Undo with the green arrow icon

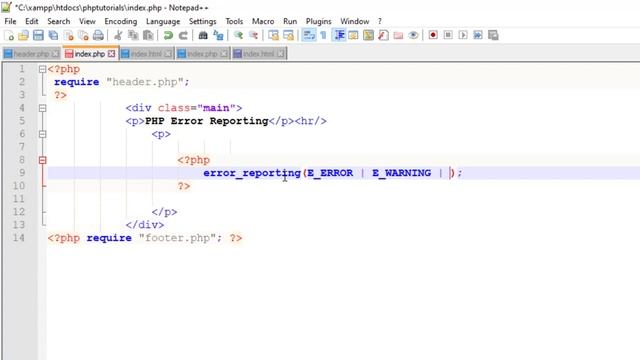point(168,36)
